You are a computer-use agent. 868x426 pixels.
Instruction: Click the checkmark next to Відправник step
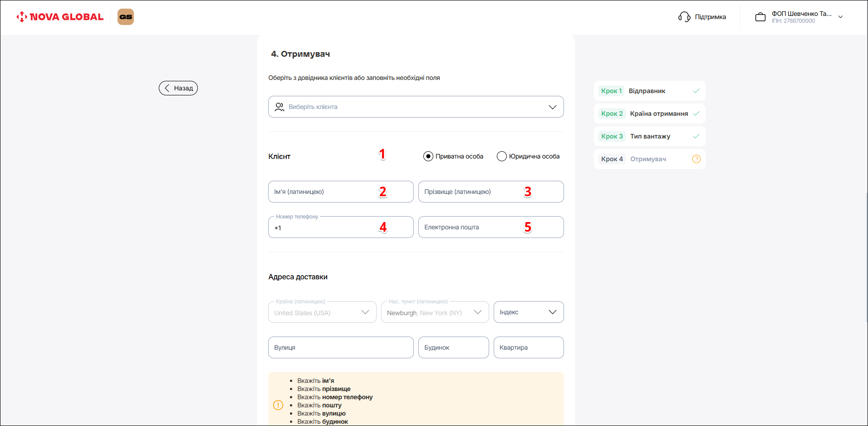[696, 91]
